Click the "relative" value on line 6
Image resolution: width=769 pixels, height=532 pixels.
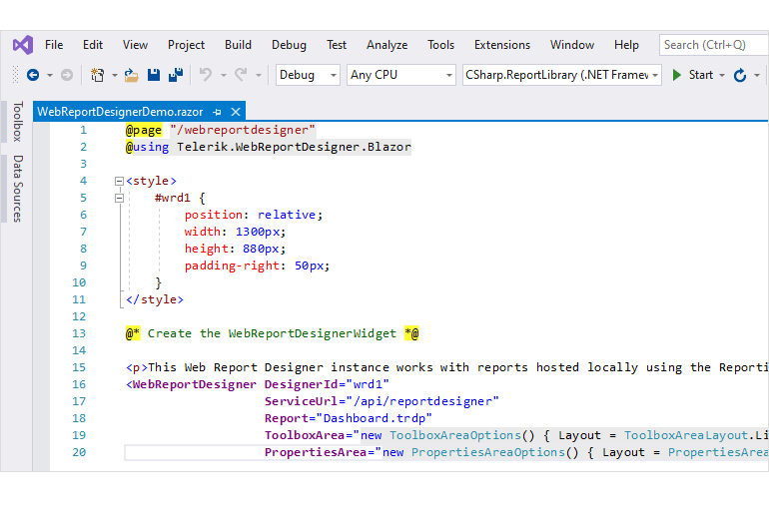[x=287, y=215]
